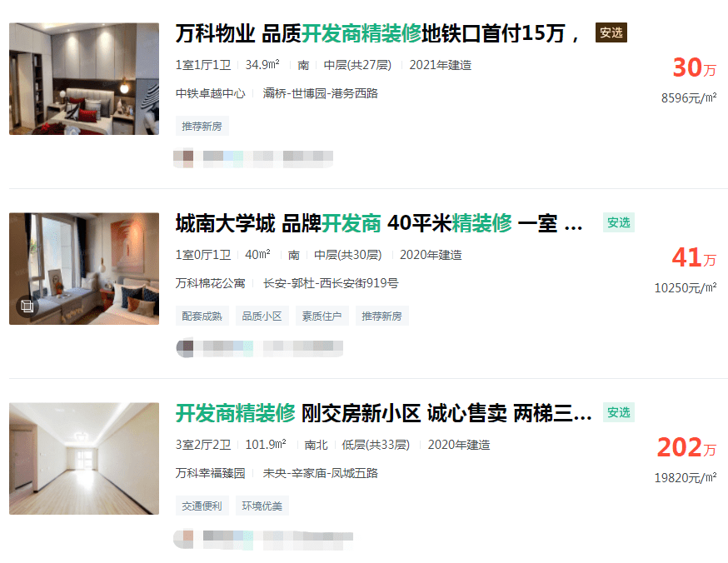Open the 万科物业 品质开发商精装修 listing title

click(x=377, y=33)
